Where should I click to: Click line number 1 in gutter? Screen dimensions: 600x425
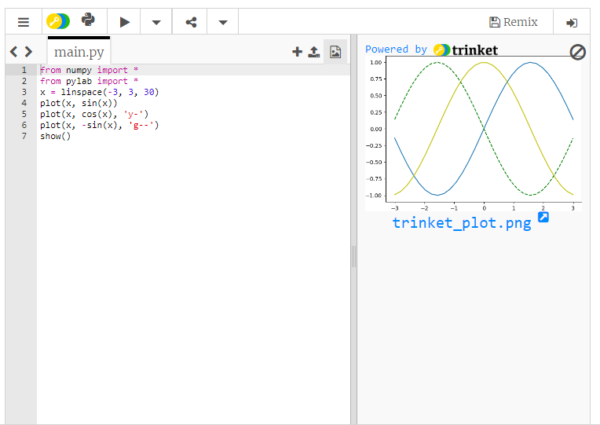[x=24, y=70]
